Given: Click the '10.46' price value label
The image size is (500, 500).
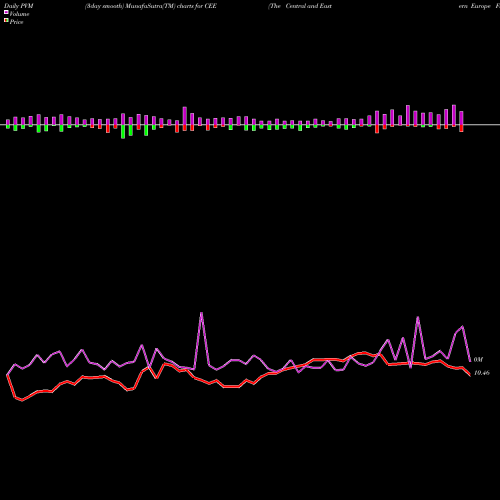Looking at the screenshot, I should pos(482,373).
